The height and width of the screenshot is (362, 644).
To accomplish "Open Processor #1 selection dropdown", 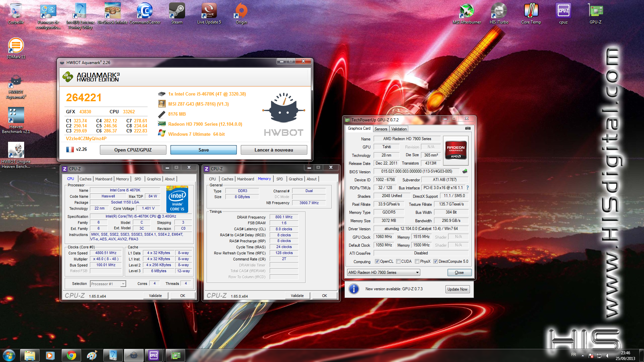I will click(x=108, y=284).
